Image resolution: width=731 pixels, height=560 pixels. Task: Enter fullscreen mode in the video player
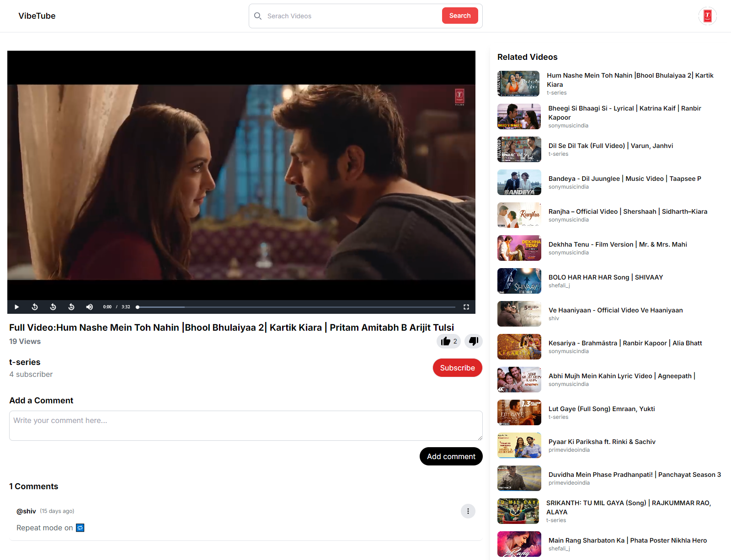(466, 307)
